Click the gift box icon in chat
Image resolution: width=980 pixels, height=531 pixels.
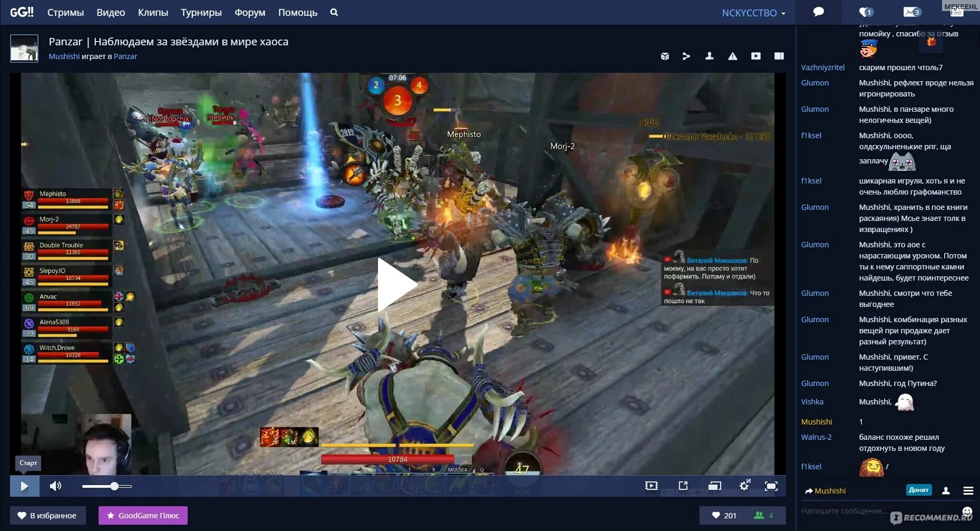tap(931, 41)
